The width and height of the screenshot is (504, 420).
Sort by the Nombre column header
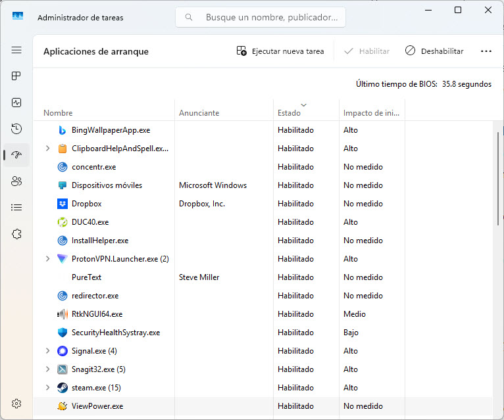pos(58,113)
